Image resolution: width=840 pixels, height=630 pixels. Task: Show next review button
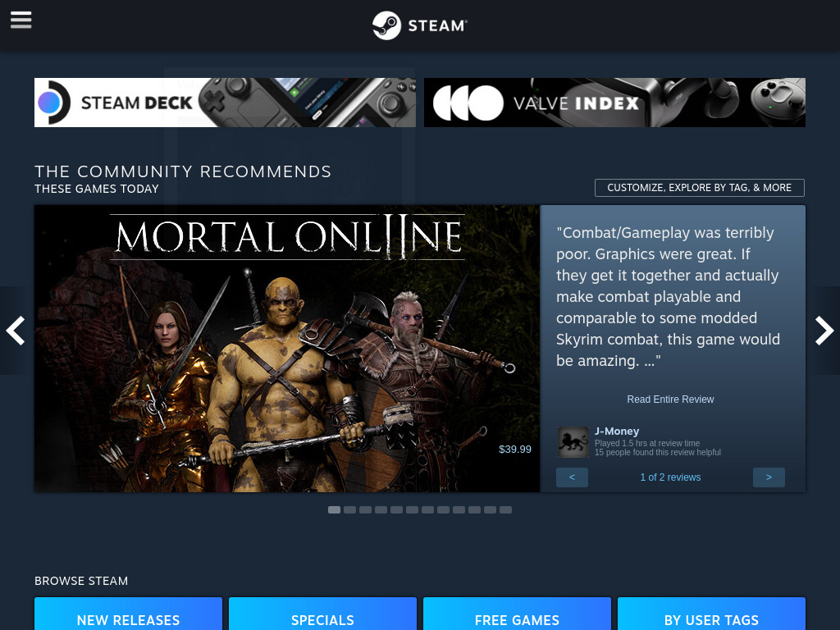click(769, 477)
